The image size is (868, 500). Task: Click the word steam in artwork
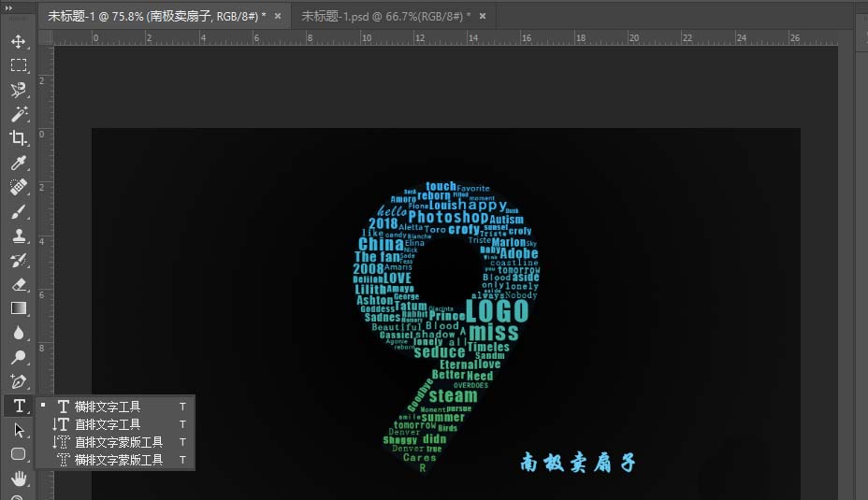point(454,396)
